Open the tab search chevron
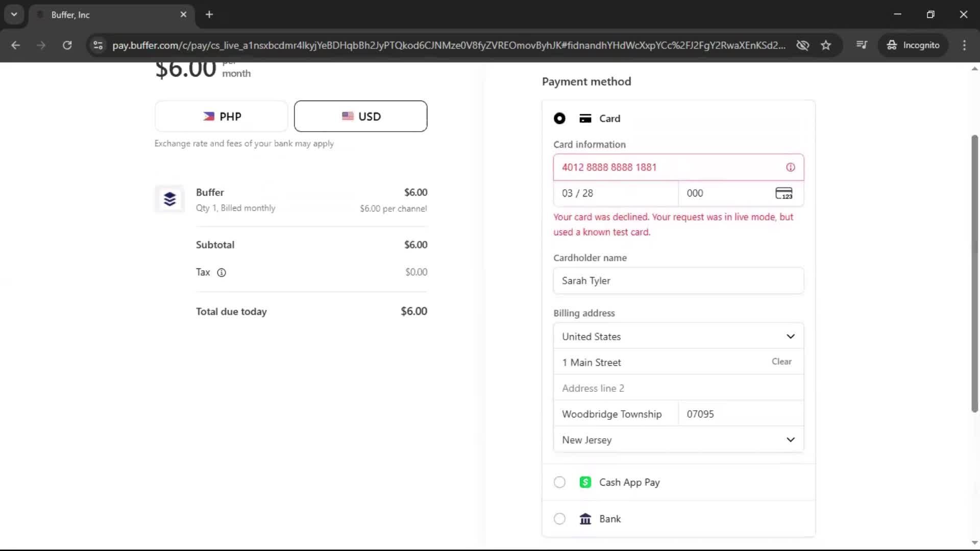The width and height of the screenshot is (980, 551). (14, 14)
